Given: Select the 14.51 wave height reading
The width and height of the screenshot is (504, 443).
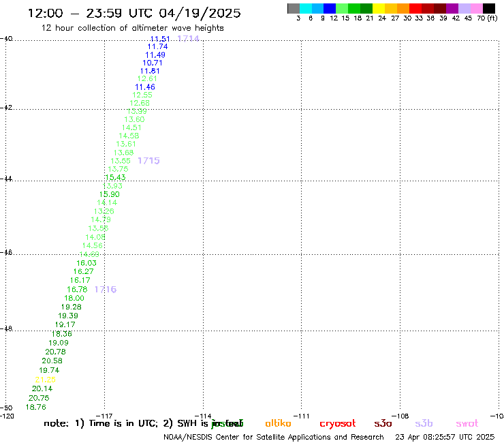Looking at the screenshot, I should click(x=131, y=127).
